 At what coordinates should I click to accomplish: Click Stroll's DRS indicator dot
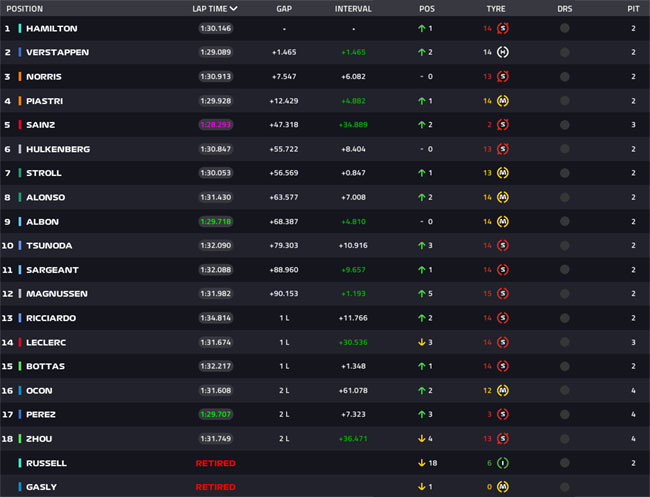[x=565, y=173]
